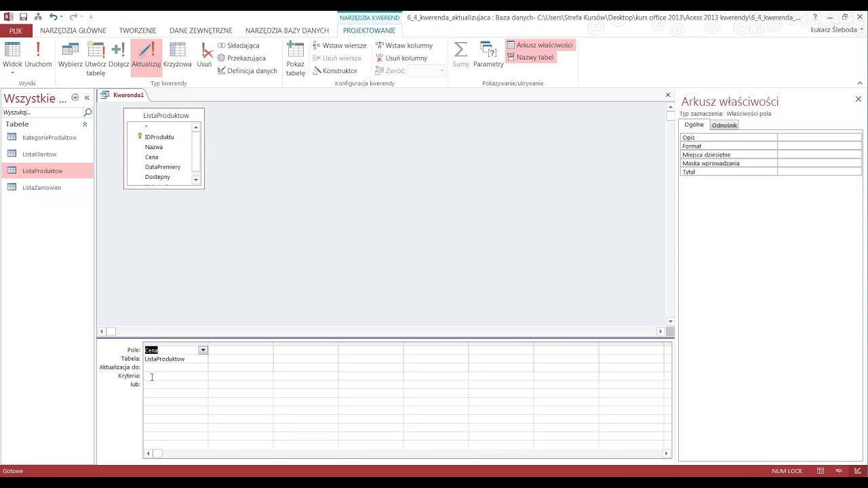Switch to NARZĘDZIA BAZY DANYCH tab

pyautogui.click(x=287, y=30)
